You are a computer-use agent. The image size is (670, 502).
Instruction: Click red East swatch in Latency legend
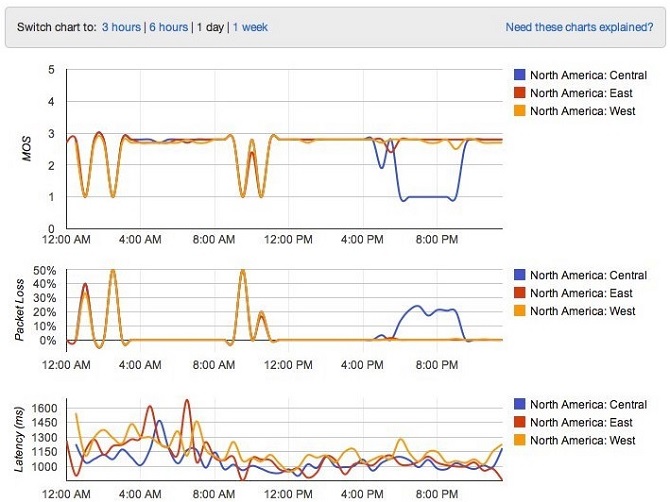click(x=520, y=422)
